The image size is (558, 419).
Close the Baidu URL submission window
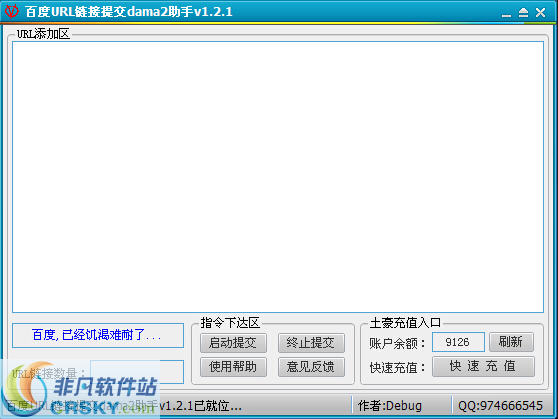pos(541,13)
